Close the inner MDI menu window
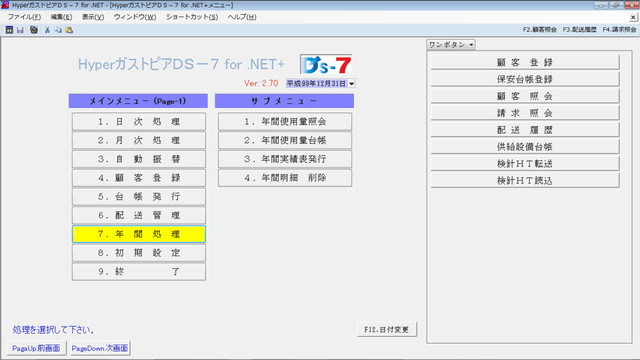 pyautogui.click(x=633, y=17)
